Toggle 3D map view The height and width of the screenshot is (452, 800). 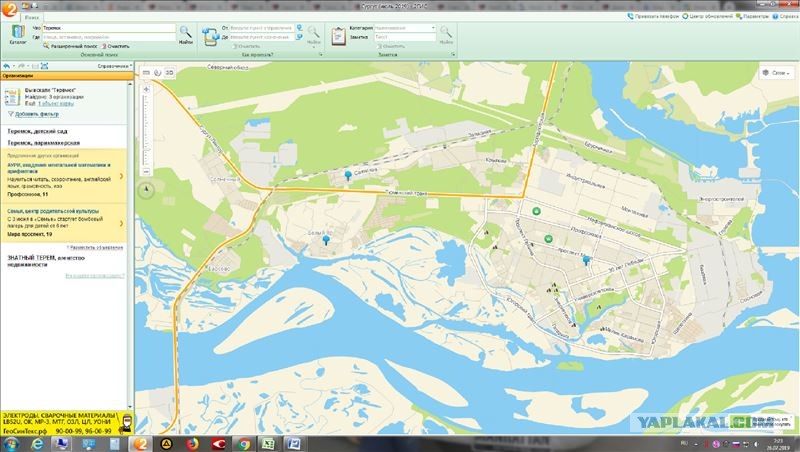169,73
